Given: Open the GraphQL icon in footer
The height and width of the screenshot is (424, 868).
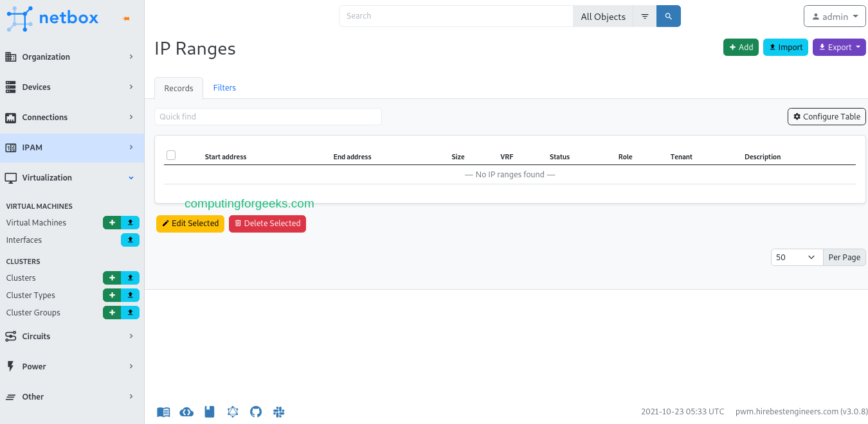Looking at the screenshot, I should (233, 412).
